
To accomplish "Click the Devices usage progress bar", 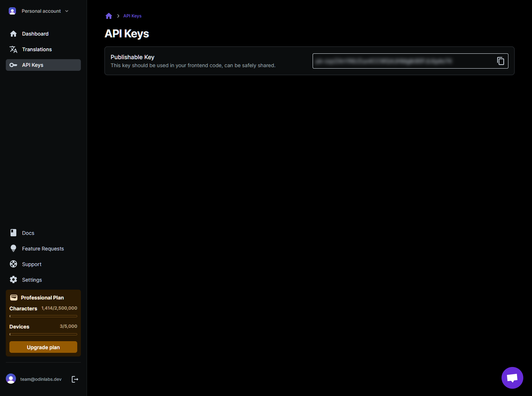I will point(43,334).
